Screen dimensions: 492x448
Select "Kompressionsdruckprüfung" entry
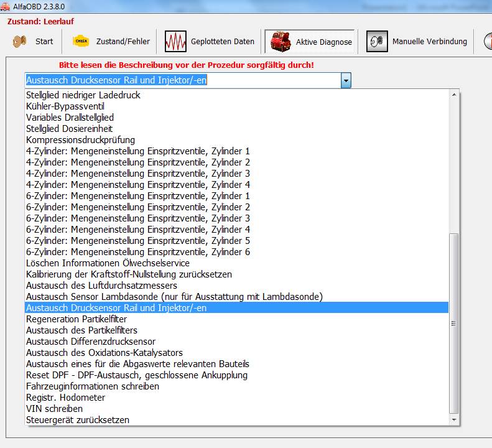point(80,140)
